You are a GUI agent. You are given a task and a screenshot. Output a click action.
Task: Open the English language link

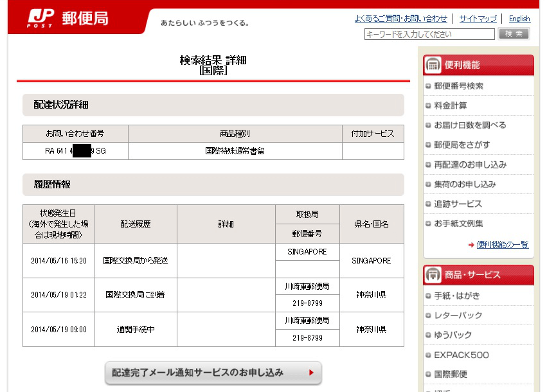519,19
